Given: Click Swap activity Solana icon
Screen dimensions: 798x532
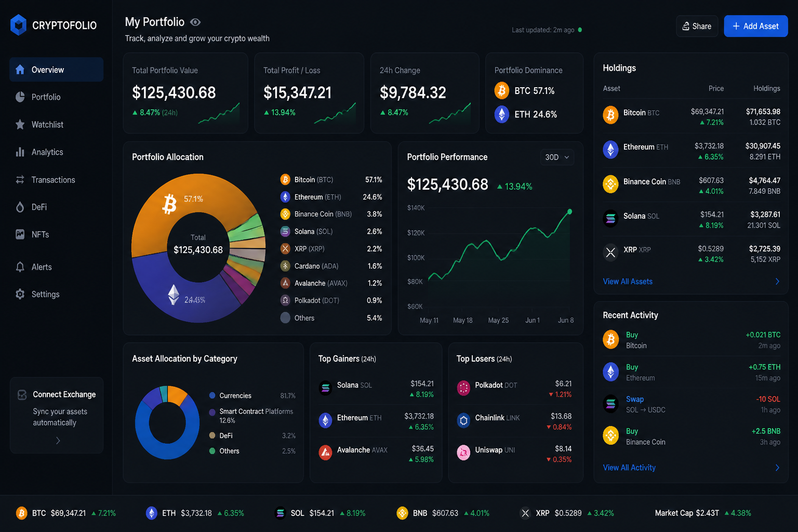Looking at the screenshot, I should click(x=610, y=403).
